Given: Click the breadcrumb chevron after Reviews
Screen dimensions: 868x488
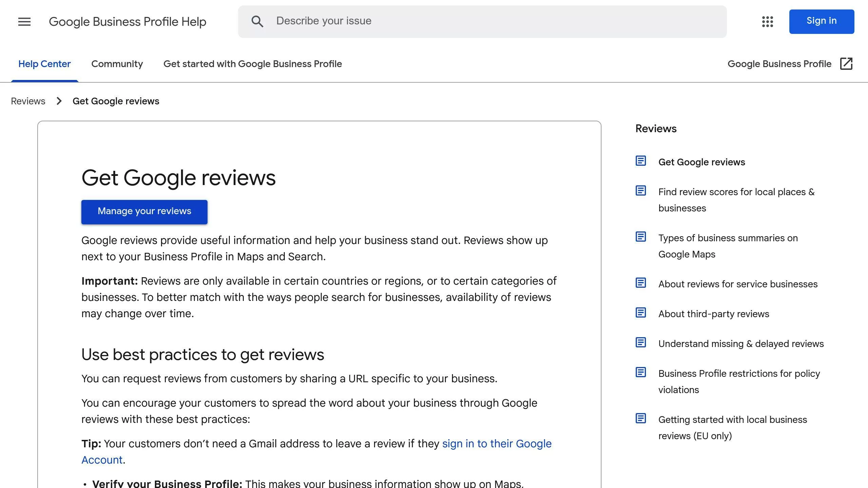Looking at the screenshot, I should [x=59, y=101].
